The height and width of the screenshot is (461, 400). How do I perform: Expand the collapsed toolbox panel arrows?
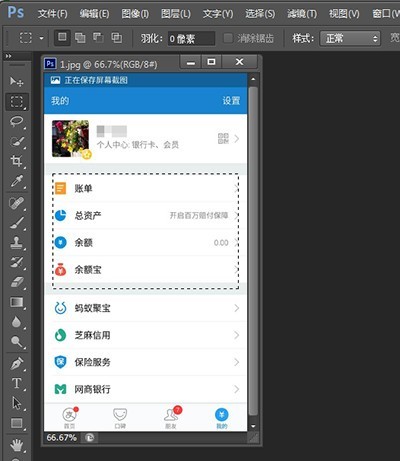point(8,56)
